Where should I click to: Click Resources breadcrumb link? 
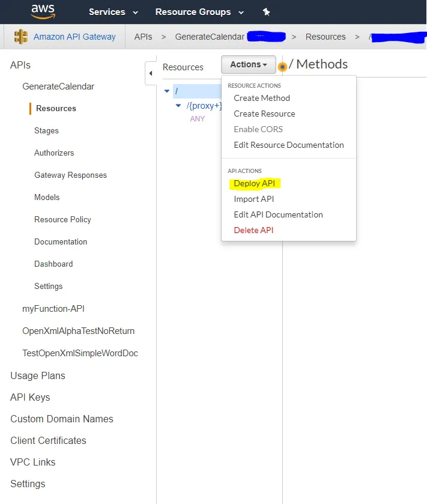pos(326,37)
